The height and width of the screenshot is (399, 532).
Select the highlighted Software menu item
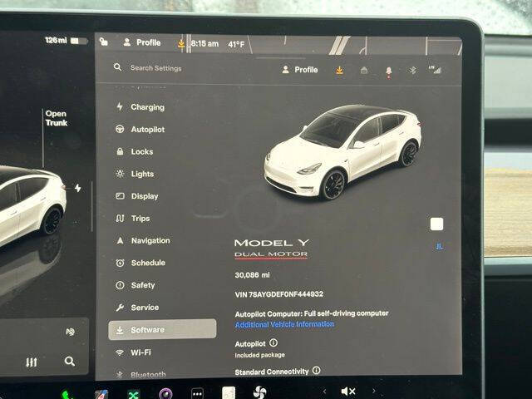click(162, 329)
